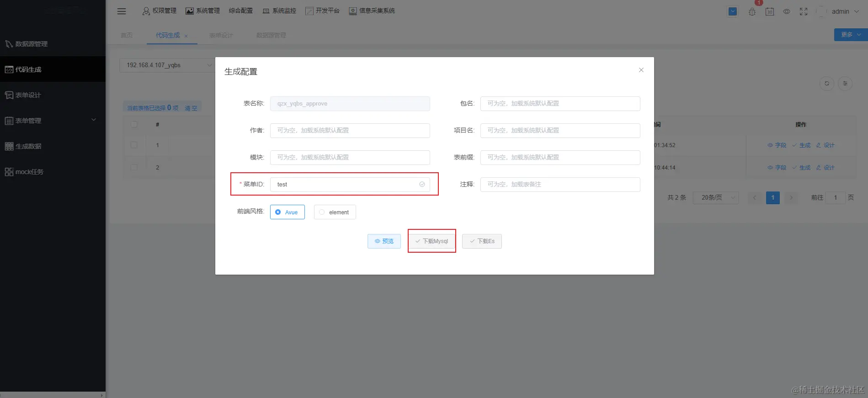868x398 pixels.
Task: Refresh the table with circular refresh icon
Action: point(827,84)
